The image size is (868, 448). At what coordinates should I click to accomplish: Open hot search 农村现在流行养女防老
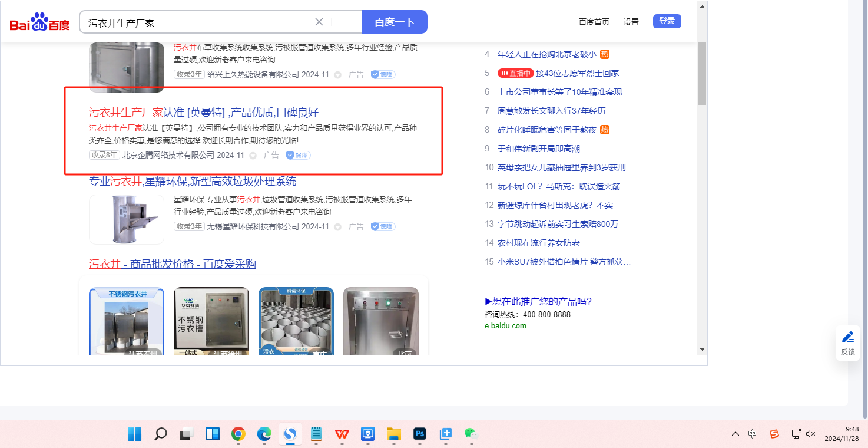pos(539,243)
